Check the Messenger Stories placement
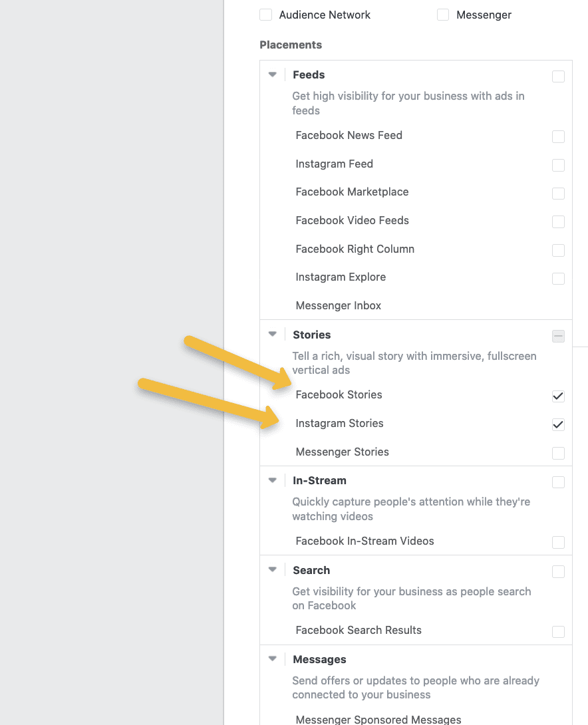The image size is (588, 725). tap(558, 453)
